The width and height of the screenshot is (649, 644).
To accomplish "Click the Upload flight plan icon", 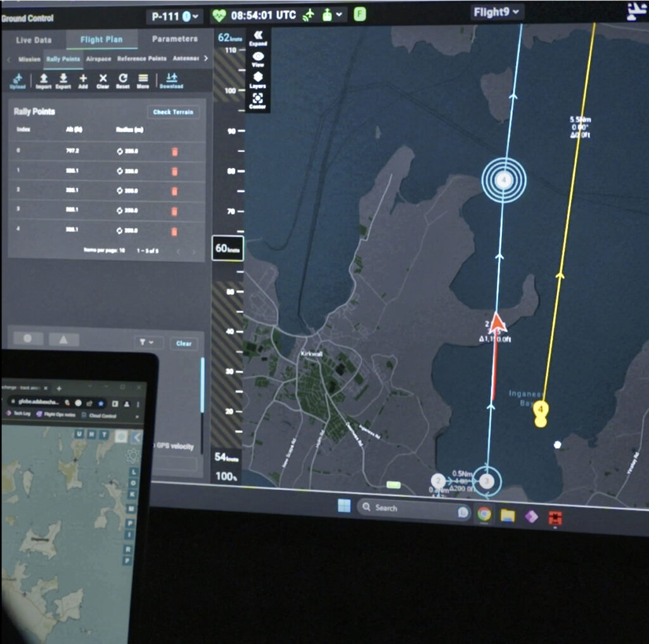I will pyautogui.click(x=18, y=80).
